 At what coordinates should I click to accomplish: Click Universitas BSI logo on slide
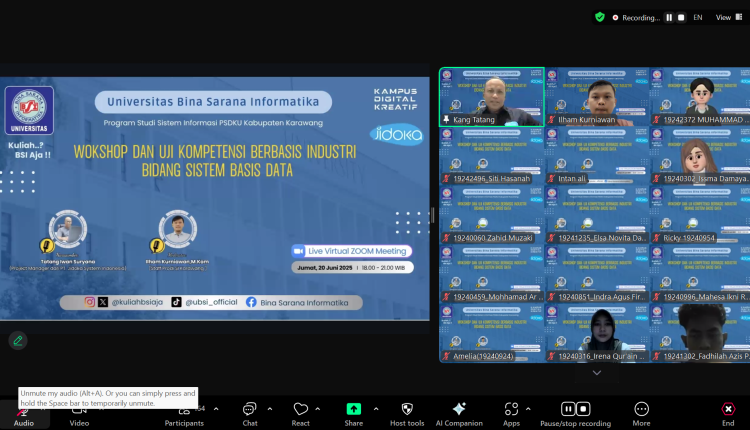[29, 110]
